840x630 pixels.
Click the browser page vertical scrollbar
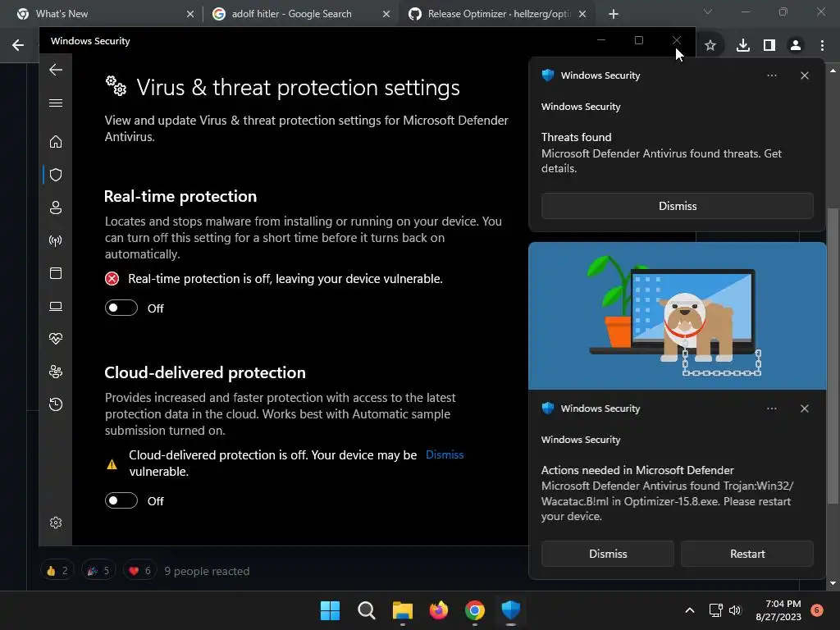click(833, 356)
